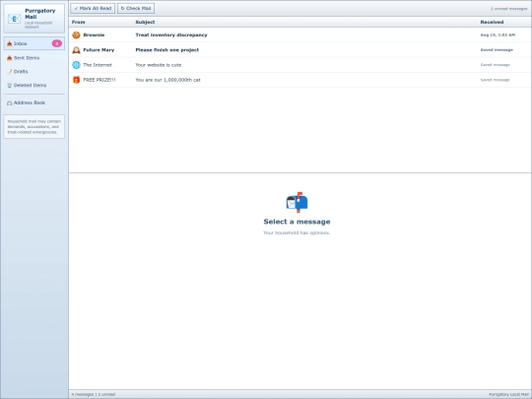Select sender name Brownie

[94, 34]
